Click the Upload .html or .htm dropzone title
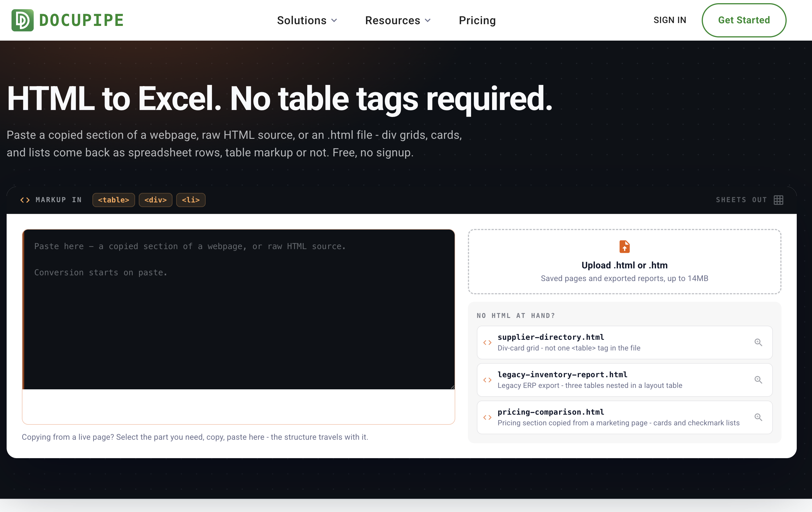This screenshot has width=812, height=512. 625,266
